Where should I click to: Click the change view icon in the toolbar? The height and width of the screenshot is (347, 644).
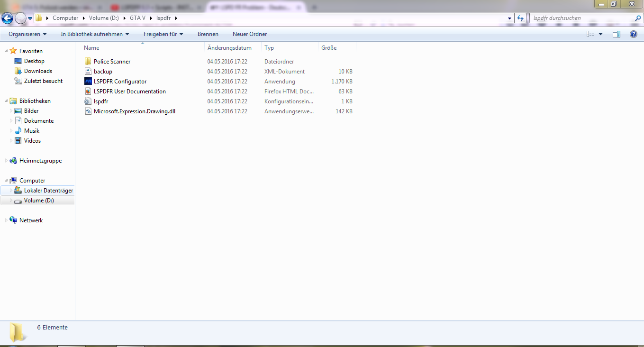[590, 34]
